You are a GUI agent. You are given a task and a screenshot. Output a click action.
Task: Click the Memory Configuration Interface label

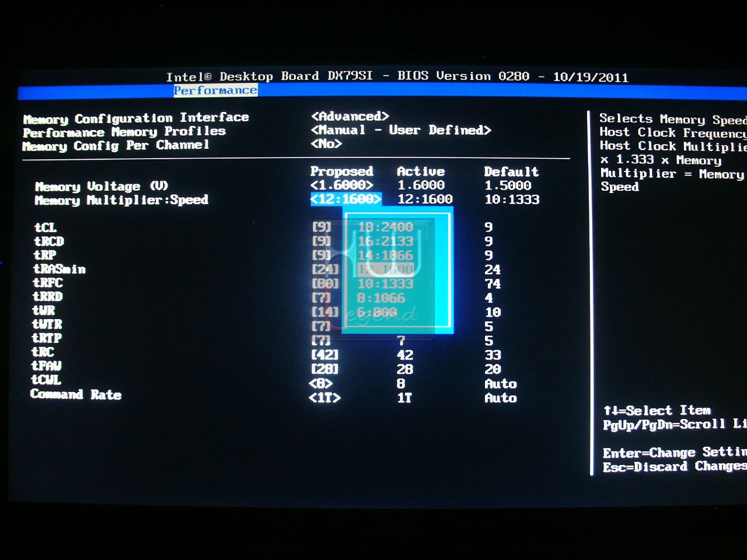coord(136,118)
